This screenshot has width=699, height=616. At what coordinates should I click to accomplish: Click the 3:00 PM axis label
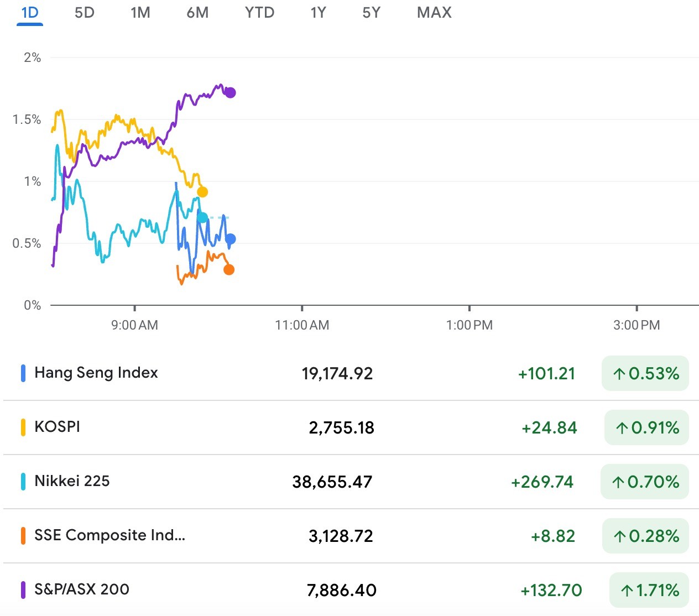(x=637, y=325)
